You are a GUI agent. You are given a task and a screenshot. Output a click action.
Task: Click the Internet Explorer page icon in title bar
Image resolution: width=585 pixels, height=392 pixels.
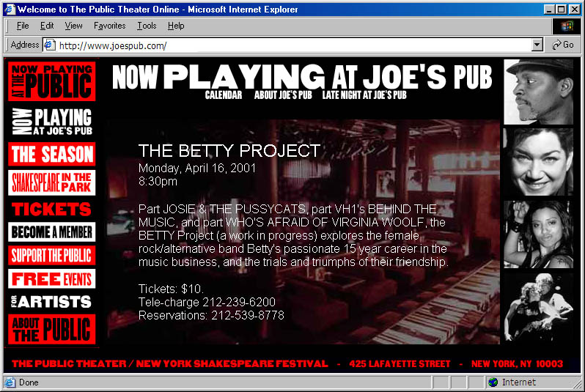point(9,10)
